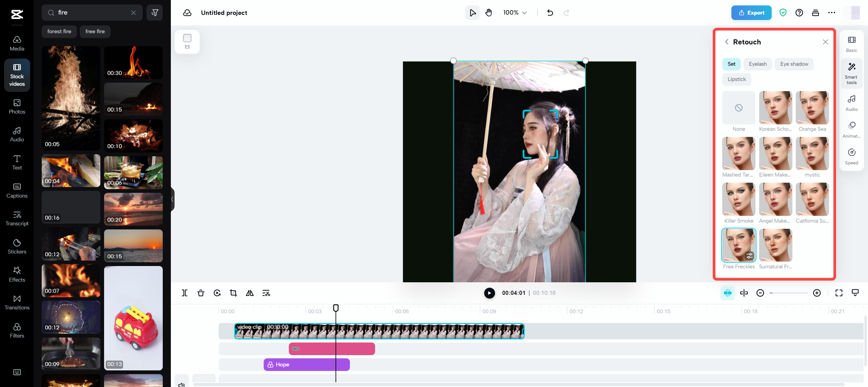Select the Lipstick tab in Retouch
Image resolution: width=868 pixels, height=387 pixels.
pyautogui.click(x=736, y=79)
